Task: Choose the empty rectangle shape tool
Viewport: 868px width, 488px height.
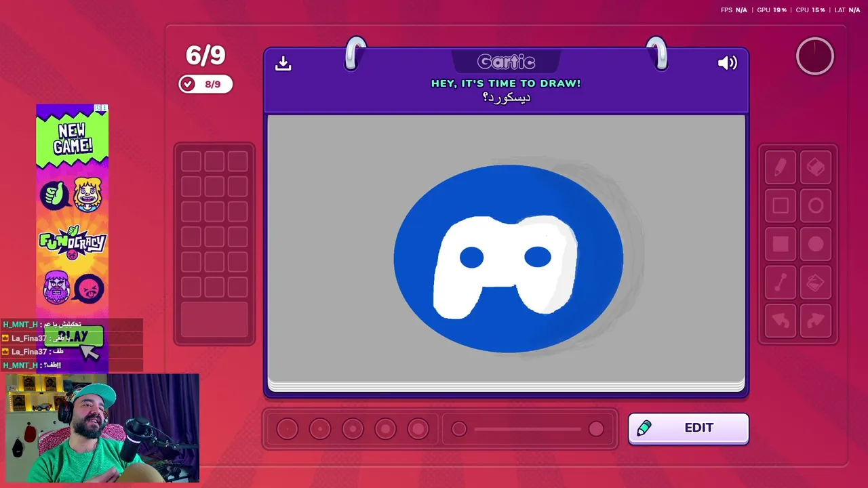Action: (x=781, y=206)
